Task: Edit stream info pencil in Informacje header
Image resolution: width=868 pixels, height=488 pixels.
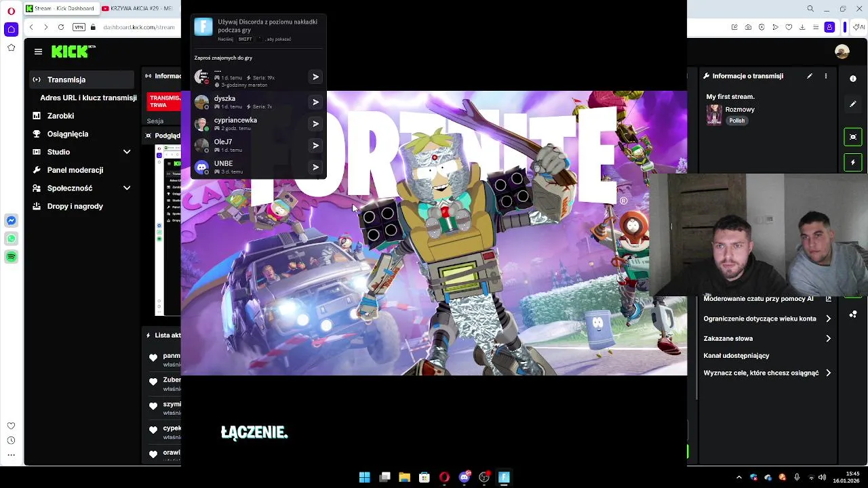Action: tap(809, 76)
